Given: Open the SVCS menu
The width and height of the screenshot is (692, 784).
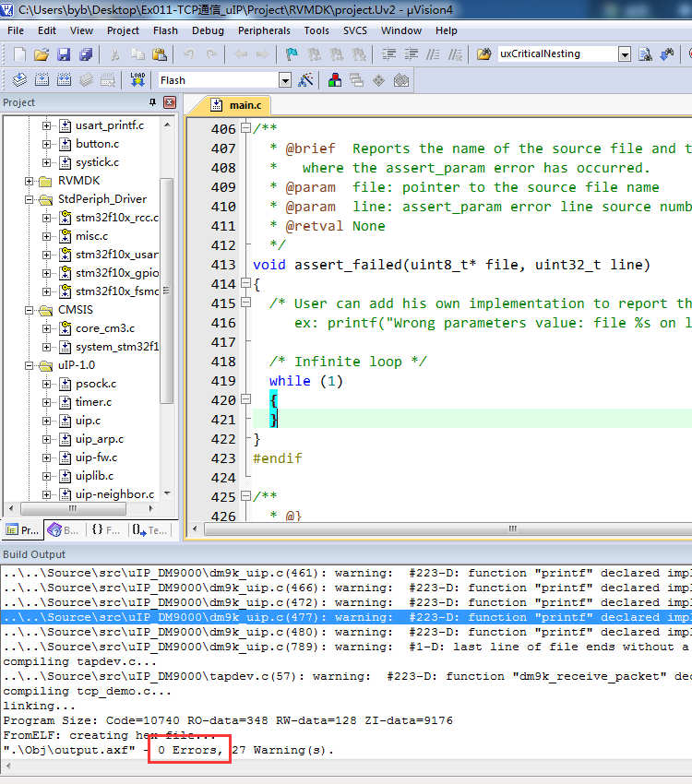Looking at the screenshot, I should pyautogui.click(x=355, y=31).
